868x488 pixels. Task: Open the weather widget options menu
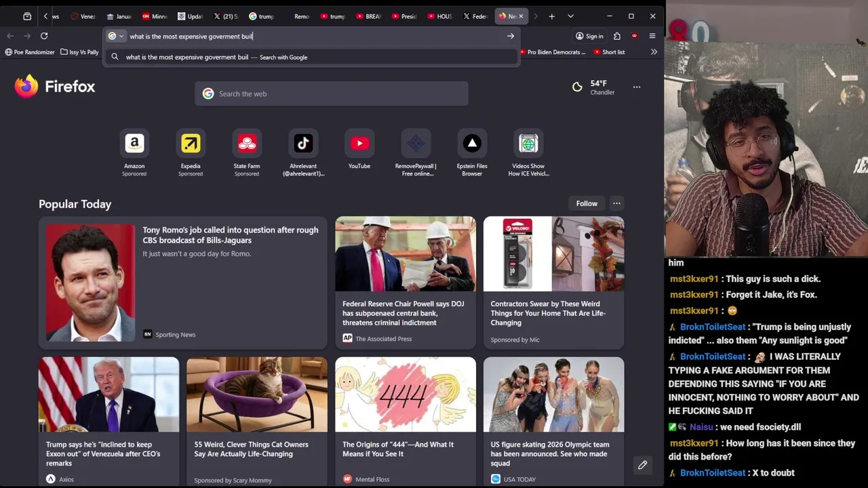coord(637,87)
